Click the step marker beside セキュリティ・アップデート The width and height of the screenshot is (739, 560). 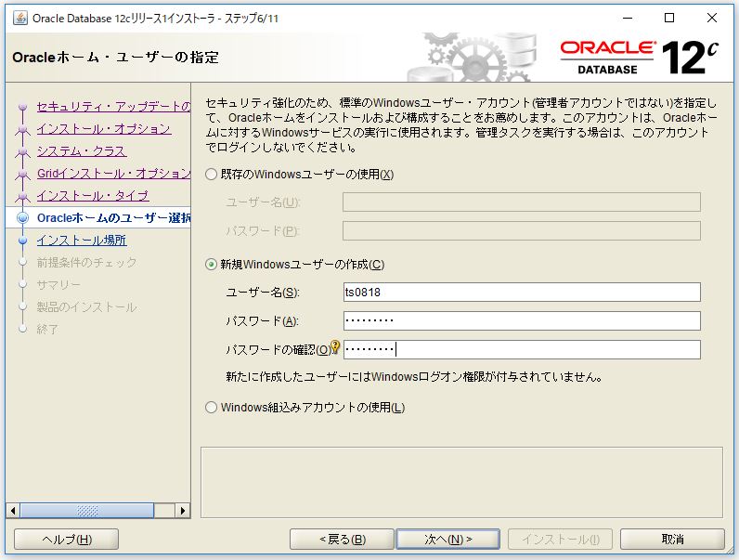pos(22,107)
